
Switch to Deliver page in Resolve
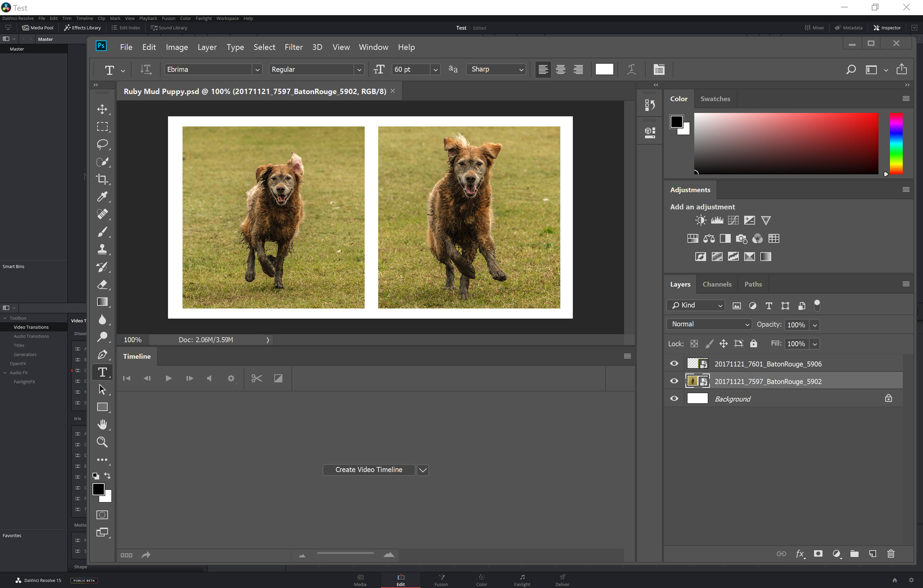562,580
